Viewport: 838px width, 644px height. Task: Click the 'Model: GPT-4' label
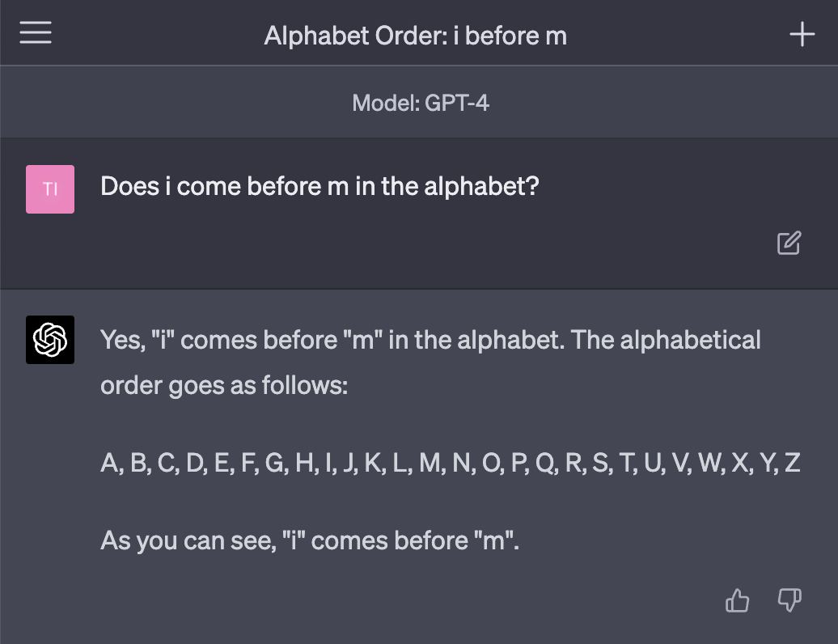coord(420,104)
